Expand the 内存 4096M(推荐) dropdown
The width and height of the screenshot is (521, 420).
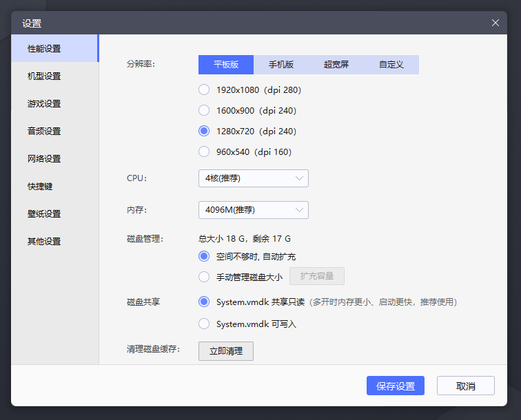tap(254, 210)
